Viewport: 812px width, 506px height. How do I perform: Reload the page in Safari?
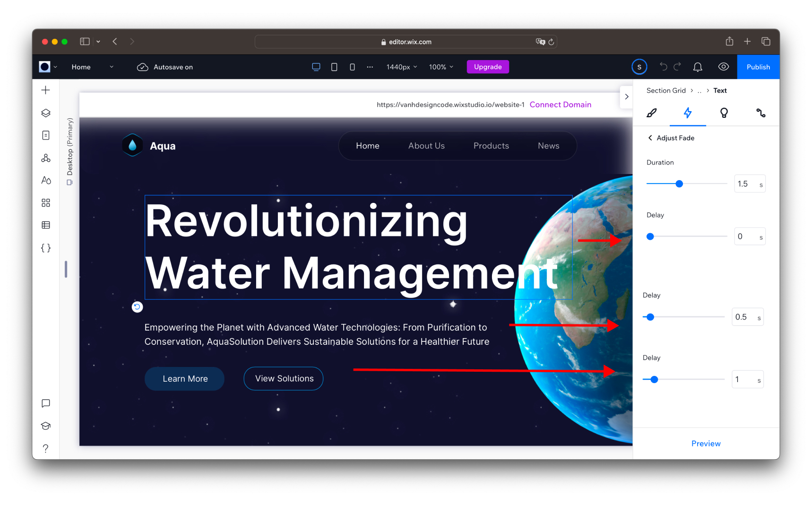[x=551, y=42]
